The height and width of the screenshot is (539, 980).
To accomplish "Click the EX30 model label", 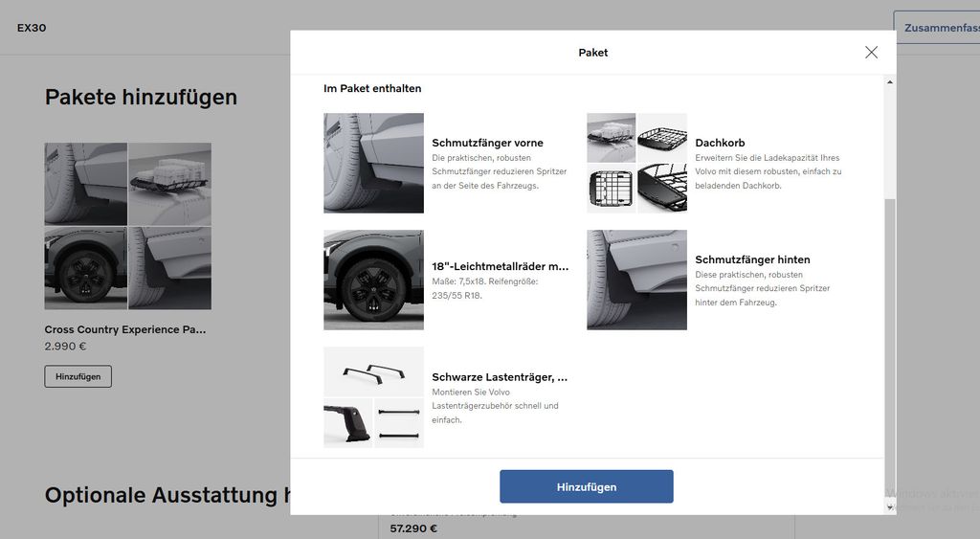I will [32, 28].
